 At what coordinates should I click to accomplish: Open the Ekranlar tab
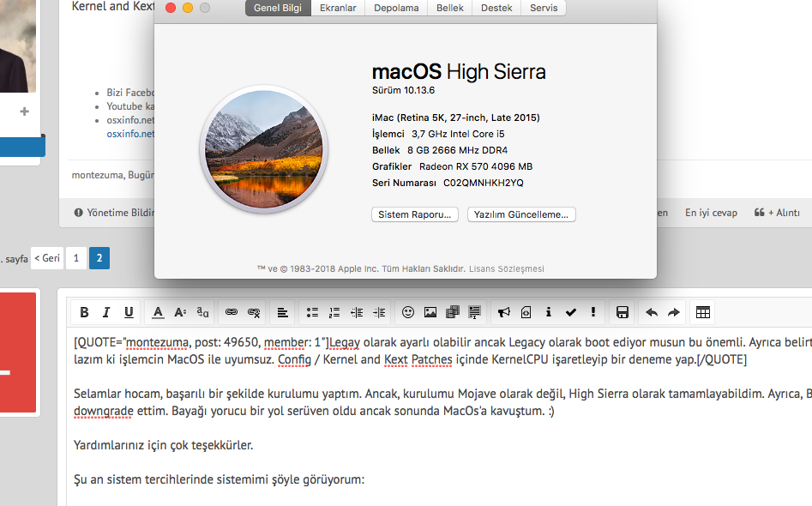coord(340,8)
